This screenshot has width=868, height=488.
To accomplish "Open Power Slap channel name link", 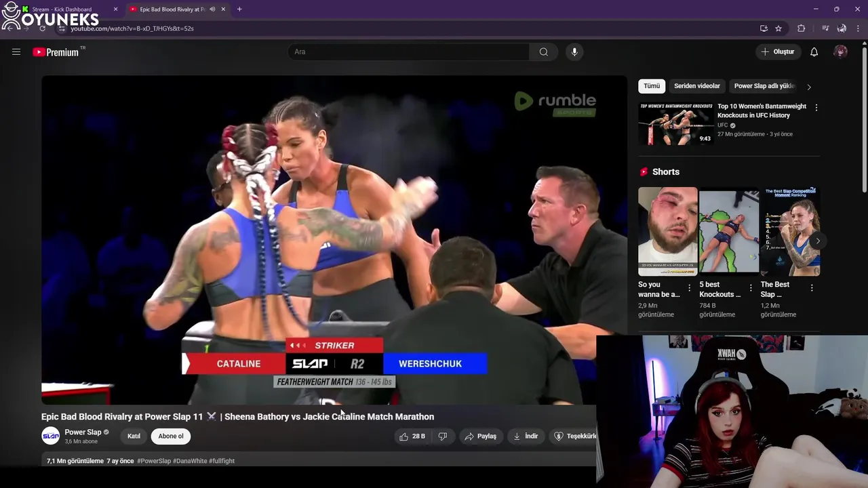I will pyautogui.click(x=83, y=432).
